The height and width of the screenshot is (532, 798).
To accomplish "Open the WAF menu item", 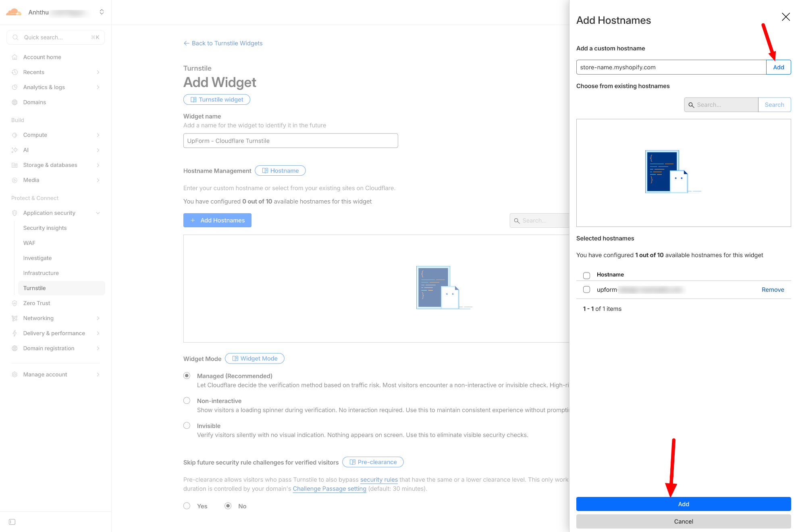I will (x=29, y=243).
